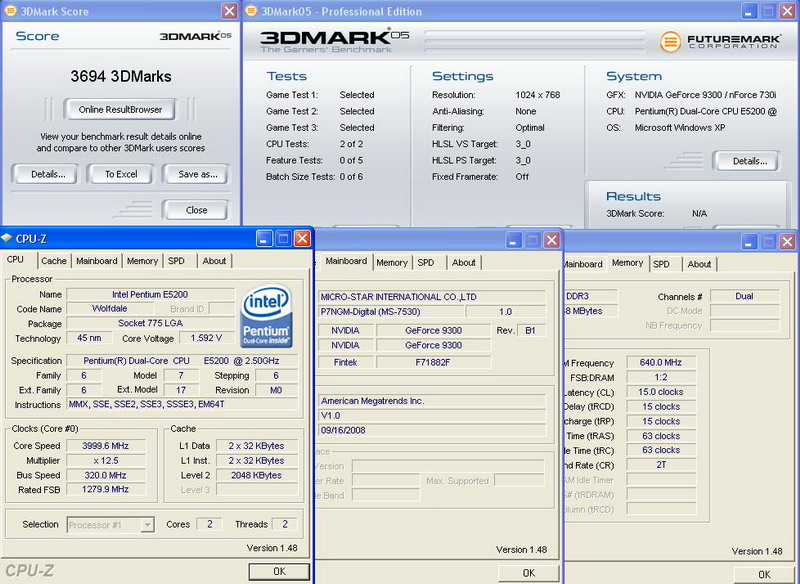This screenshot has width=800, height=584.
Task: Open Memory tab in the middle CPU-Z window
Action: (392, 263)
